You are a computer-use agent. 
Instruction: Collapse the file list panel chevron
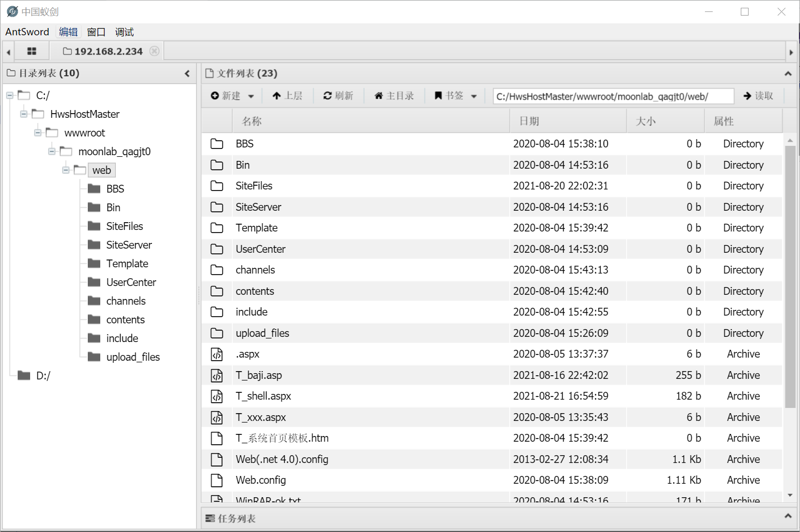[x=788, y=74]
